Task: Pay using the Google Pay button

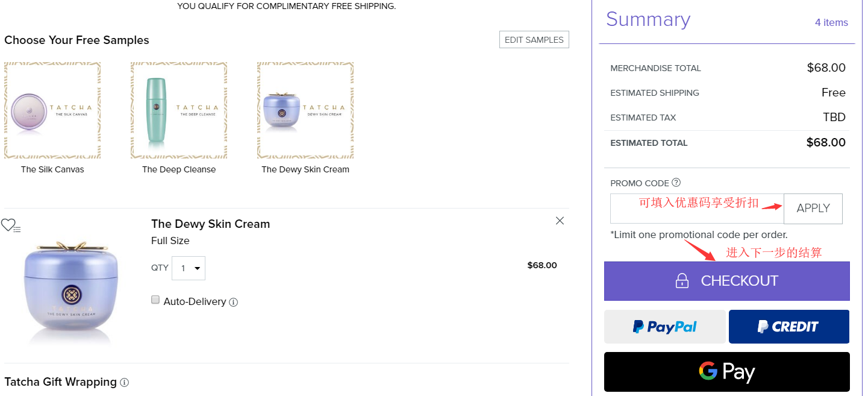Action: [x=726, y=372]
